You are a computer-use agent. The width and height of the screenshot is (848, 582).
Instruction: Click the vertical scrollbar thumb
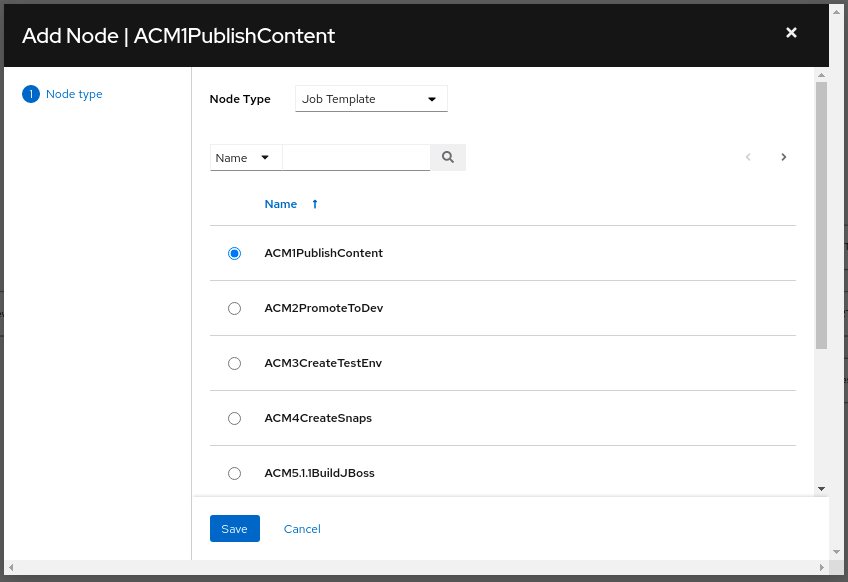pyautogui.click(x=821, y=215)
